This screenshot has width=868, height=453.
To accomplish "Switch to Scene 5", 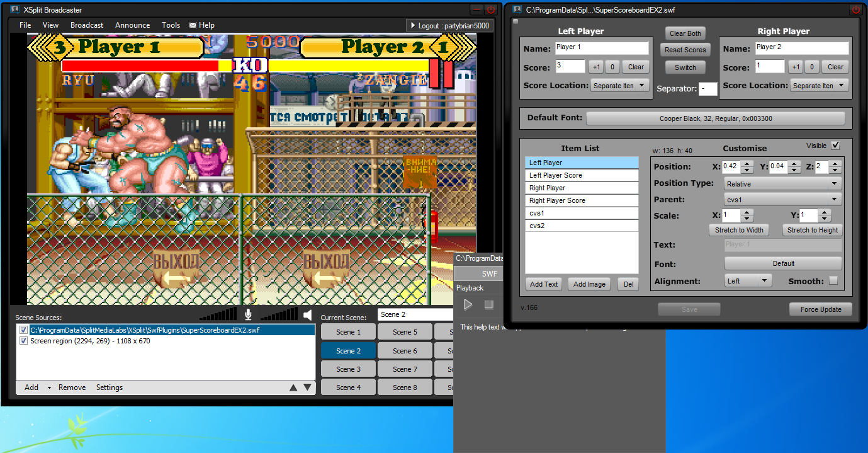I will coord(405,332).
